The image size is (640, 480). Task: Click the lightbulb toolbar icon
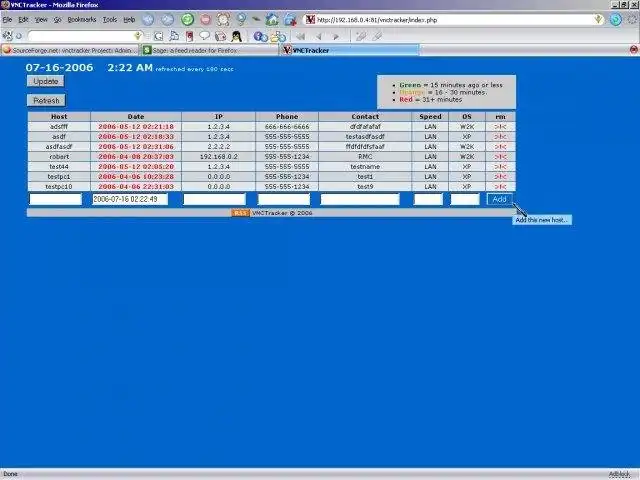click(x=241, y=19)
